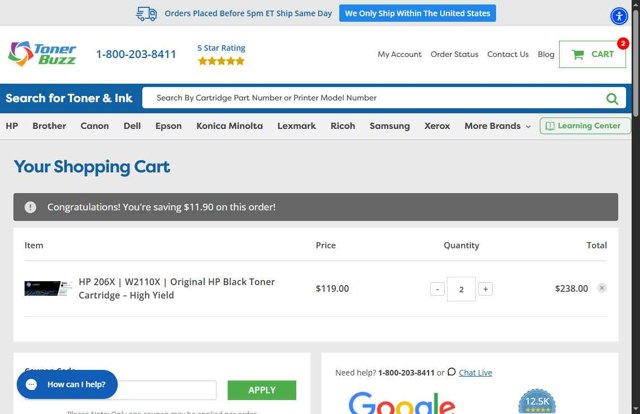Click the chat speech bubble icon beside Chat Live
640x414 pixels.
pyautogui.click(x=451, y=372)
